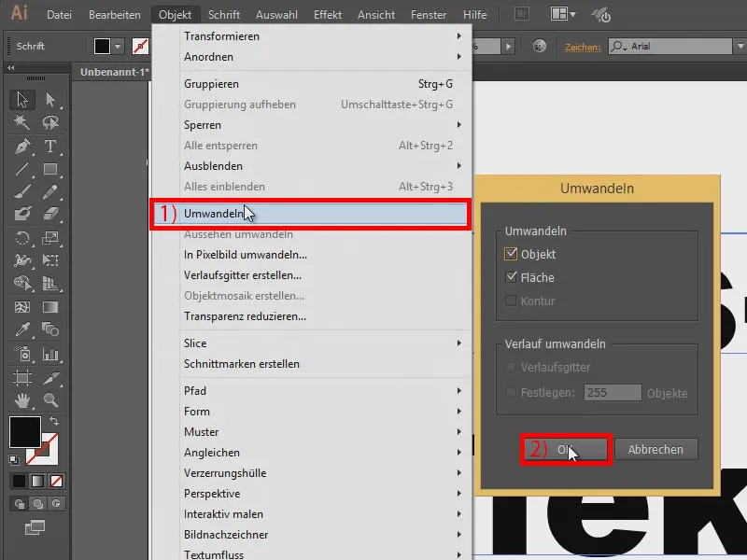
Task: Select the Type (T) tool
Action: (50, 147)
